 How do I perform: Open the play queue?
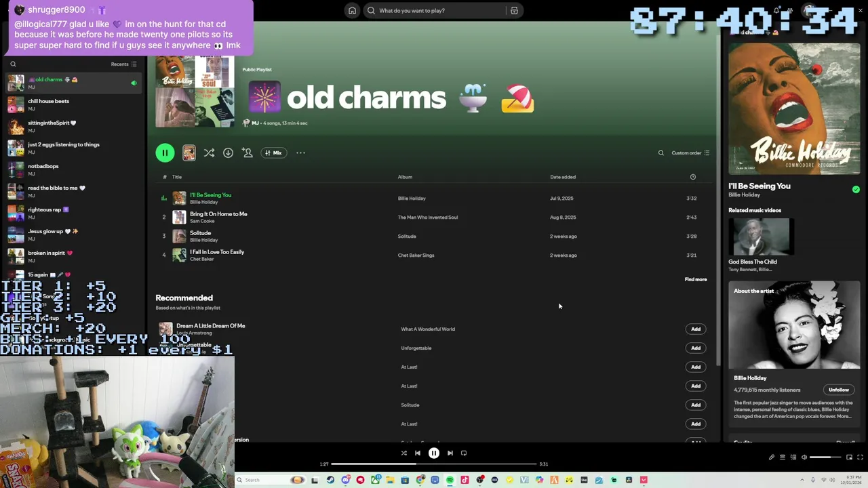[x=783, y=457]
